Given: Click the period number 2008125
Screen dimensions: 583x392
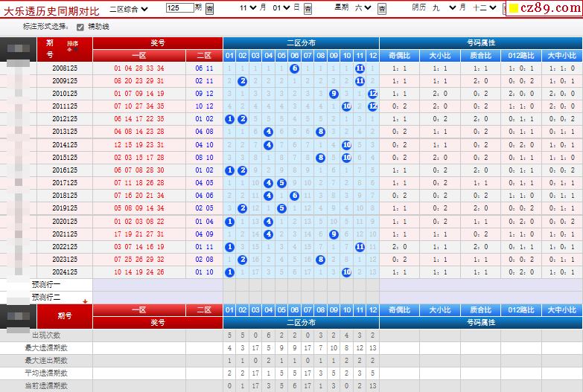Looking at the screenshot, I should pyautogui.click(x=65, y=68).
